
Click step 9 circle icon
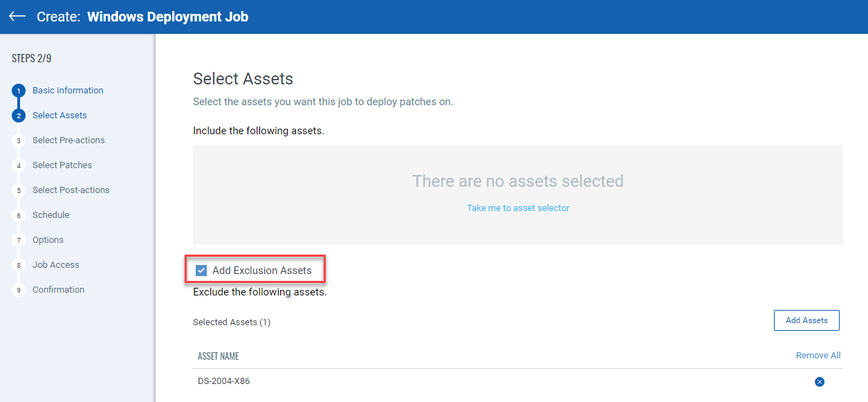tap(19, 290)
